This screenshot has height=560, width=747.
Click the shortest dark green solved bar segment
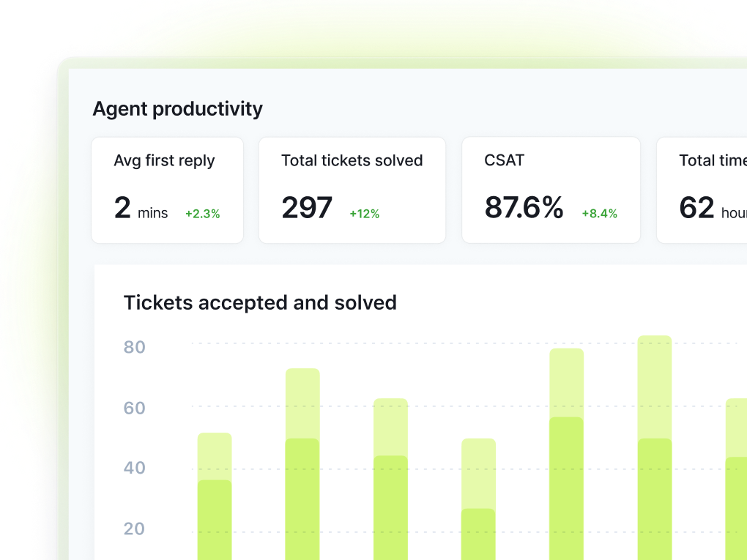click(x=478, y=533)
